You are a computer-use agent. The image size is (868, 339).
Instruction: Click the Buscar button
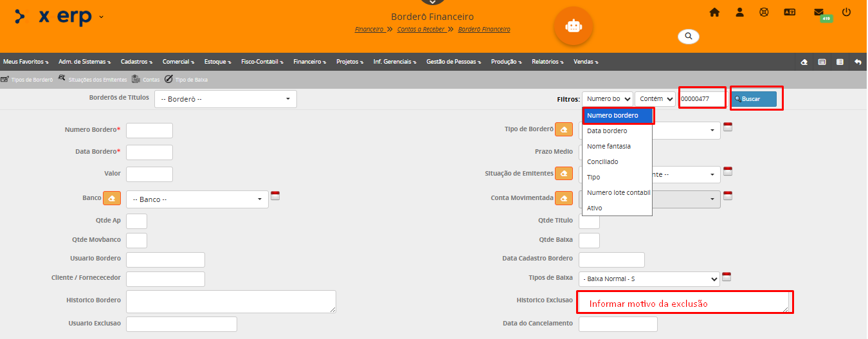click(x=754, y=99)
